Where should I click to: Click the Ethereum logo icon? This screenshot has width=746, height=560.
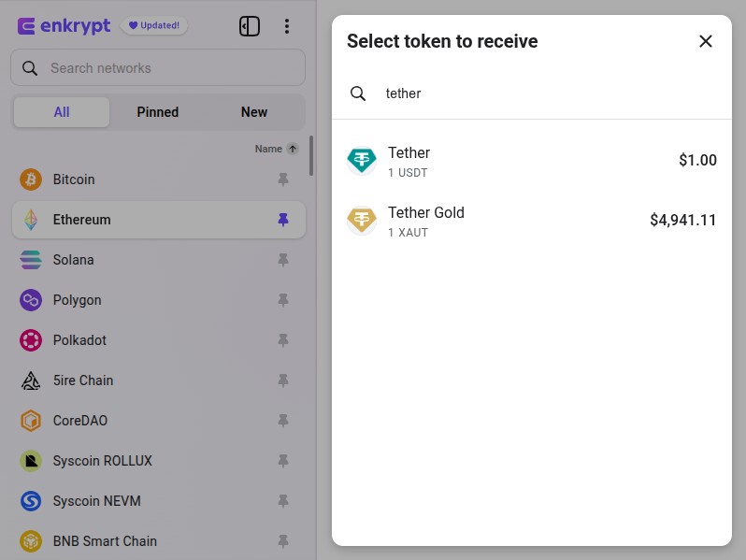(x=31, y=220)
